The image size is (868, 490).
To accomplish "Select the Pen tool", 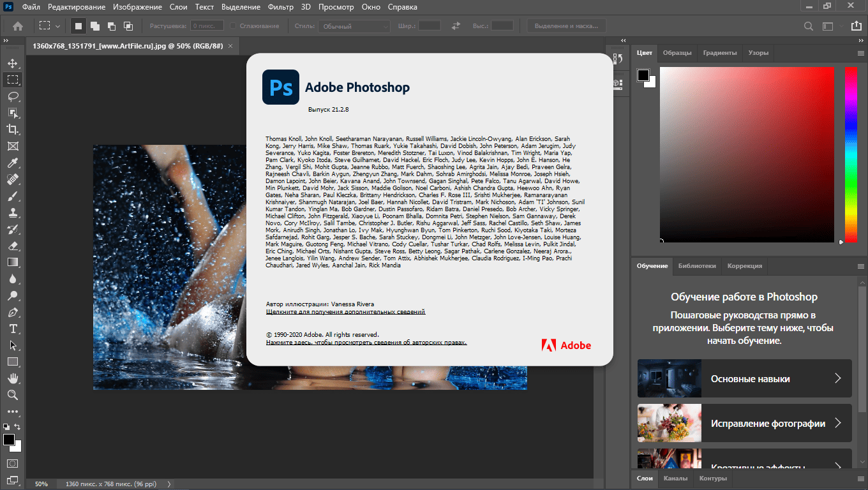I will [13, 312].
